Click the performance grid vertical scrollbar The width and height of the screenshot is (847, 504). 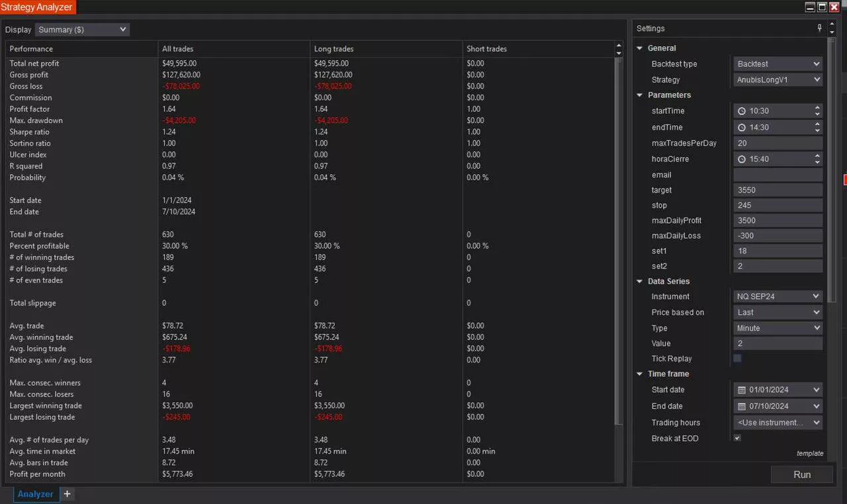[618, 238]
